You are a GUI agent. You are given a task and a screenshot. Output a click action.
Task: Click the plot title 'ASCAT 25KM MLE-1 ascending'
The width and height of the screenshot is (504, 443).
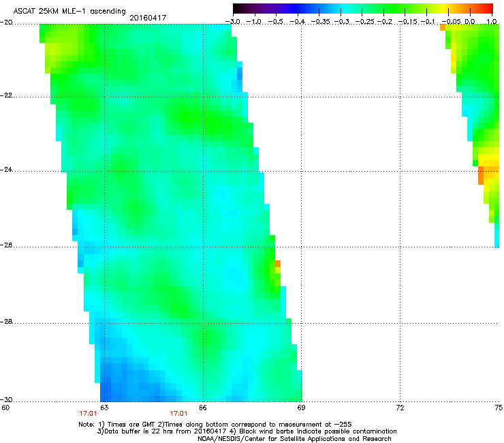point(69,11)
